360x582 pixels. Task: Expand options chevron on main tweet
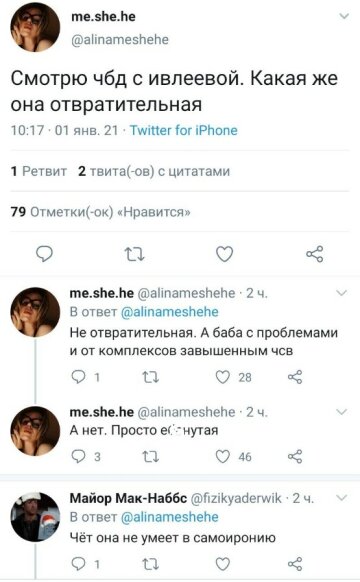tap(345, 16)
